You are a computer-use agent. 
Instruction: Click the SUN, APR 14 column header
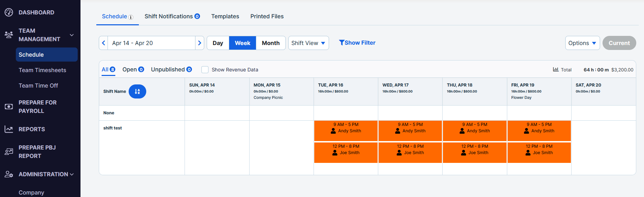[217, 91]
